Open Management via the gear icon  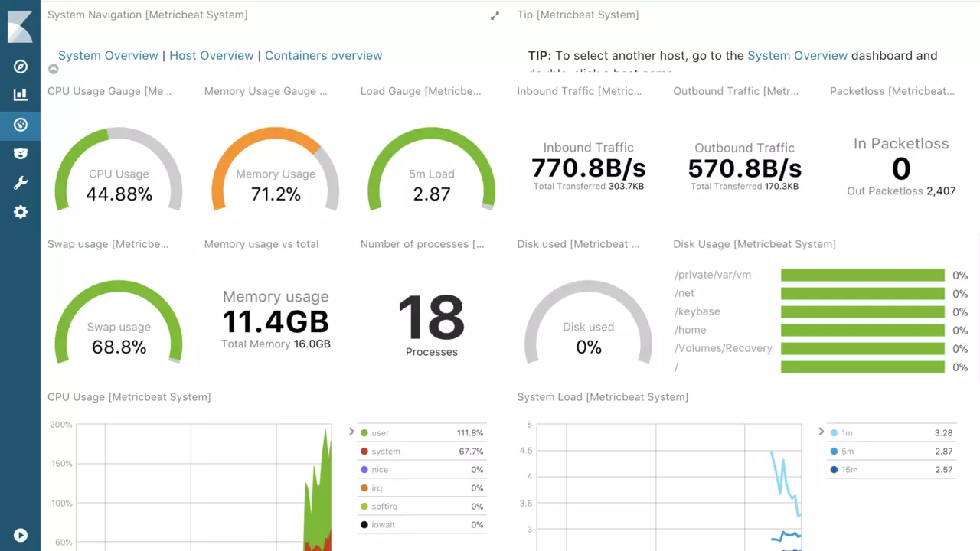[x=21, y=212]
